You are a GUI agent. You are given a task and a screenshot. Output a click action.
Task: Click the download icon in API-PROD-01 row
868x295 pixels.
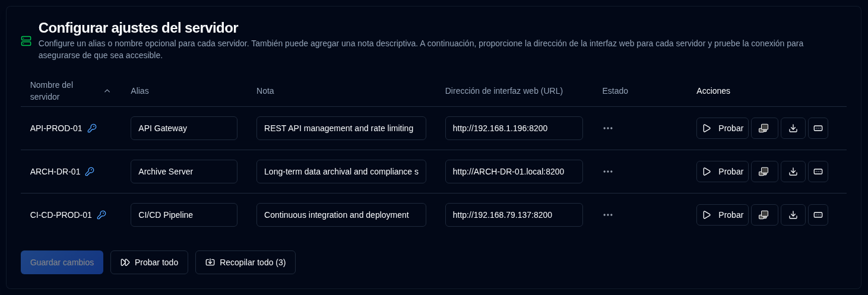[793, 128]
